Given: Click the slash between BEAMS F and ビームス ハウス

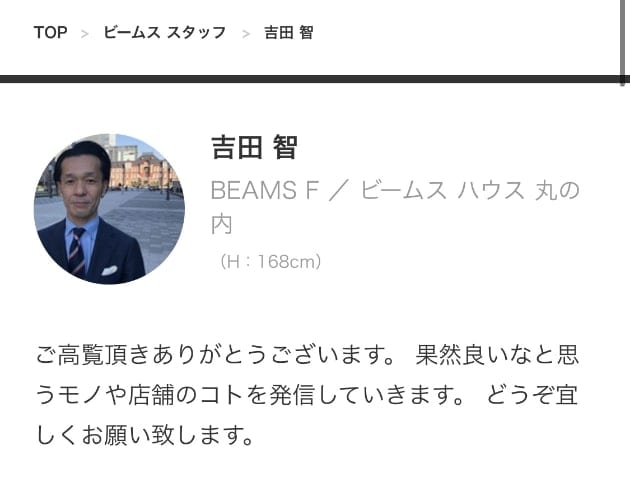Looking at the screenshot, I should click(x=339, y=190).
